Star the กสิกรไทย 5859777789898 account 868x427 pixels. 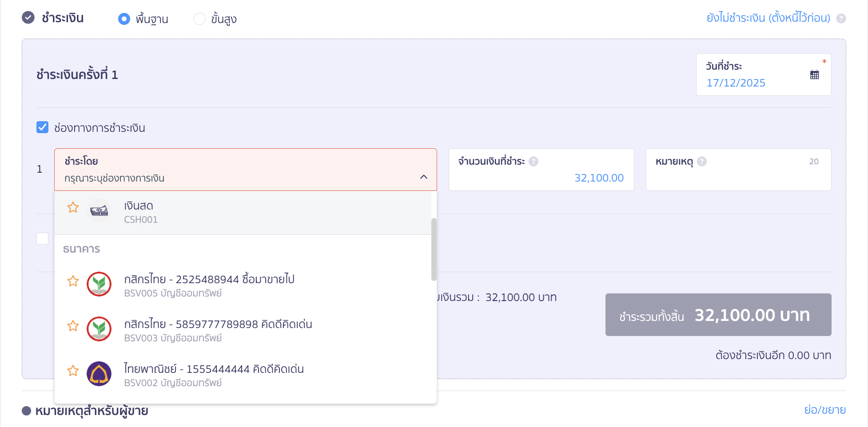73,326
